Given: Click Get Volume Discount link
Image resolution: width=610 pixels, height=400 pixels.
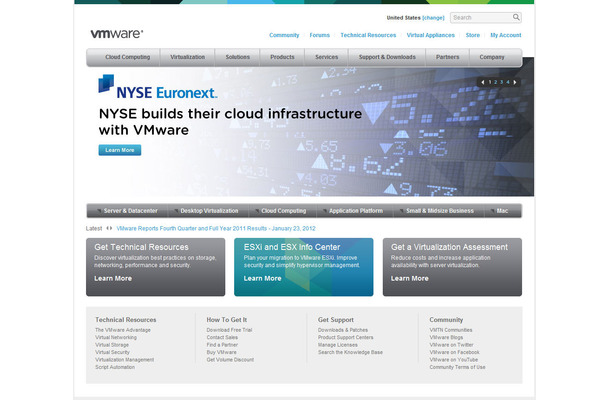Looking at the screenshot, I should click(x=230, y=360).
